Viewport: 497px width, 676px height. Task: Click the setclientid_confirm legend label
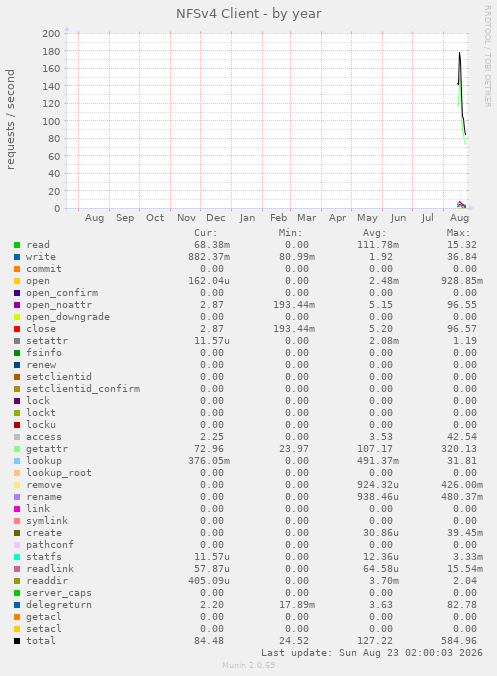tap(83, 389)
